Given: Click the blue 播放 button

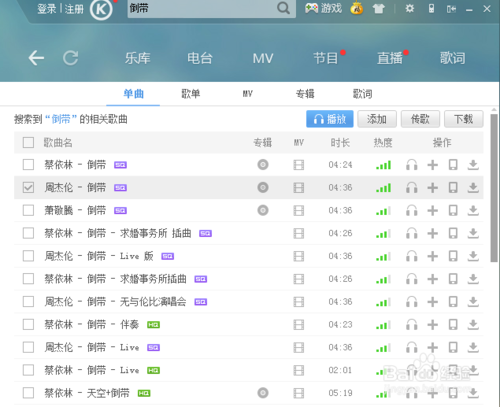Looking at the screenshot, I should 330,119.
